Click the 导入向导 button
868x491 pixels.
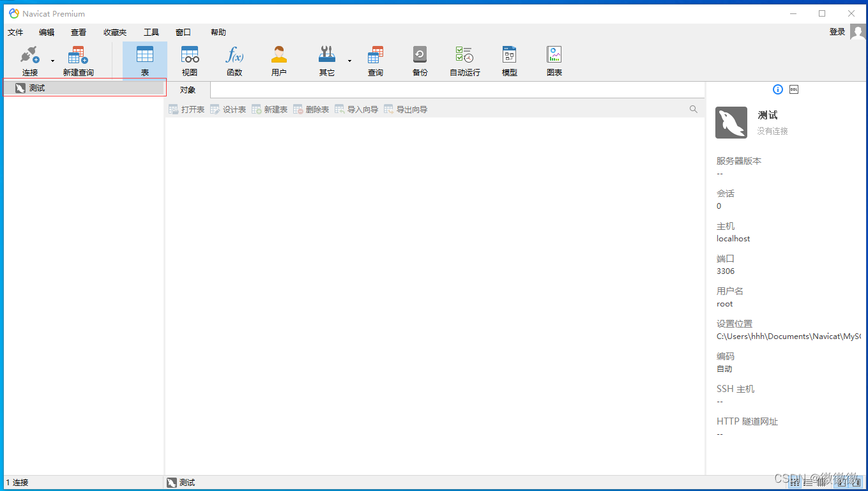click(356, 110)
